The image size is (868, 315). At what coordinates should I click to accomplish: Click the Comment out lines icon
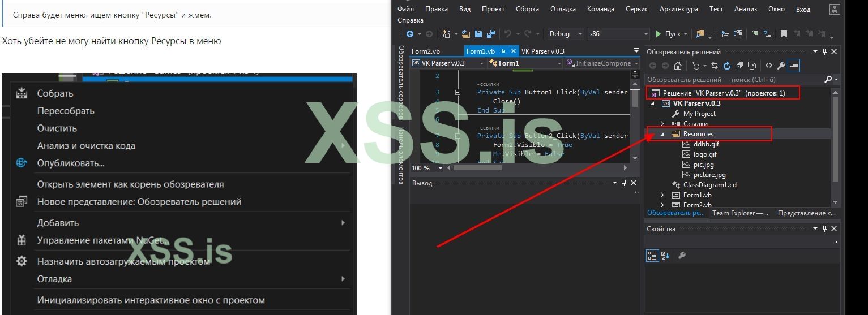click(x=755, y=34)
